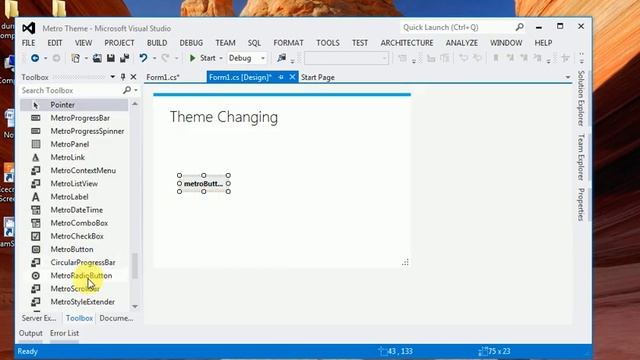Screen dimensions: 640x360
Task: Open the HELP menu
Action: pyautogui.click(x=543, y=43)
